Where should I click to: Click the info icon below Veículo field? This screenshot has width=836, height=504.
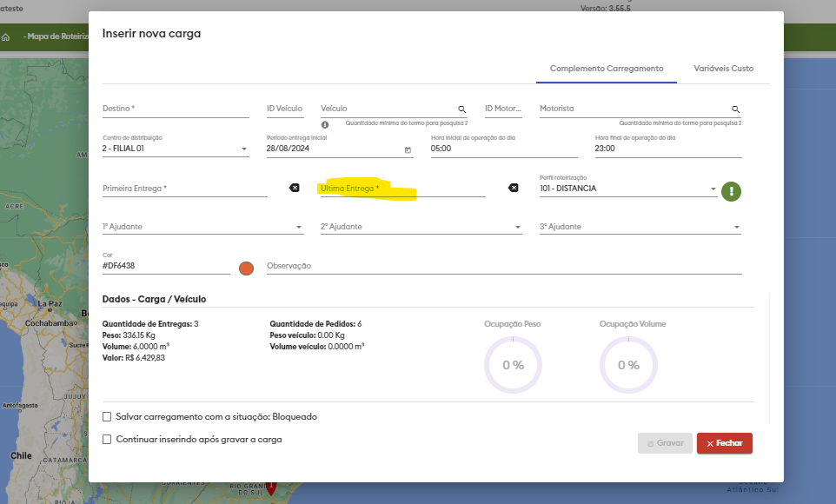tap(325, 125)
